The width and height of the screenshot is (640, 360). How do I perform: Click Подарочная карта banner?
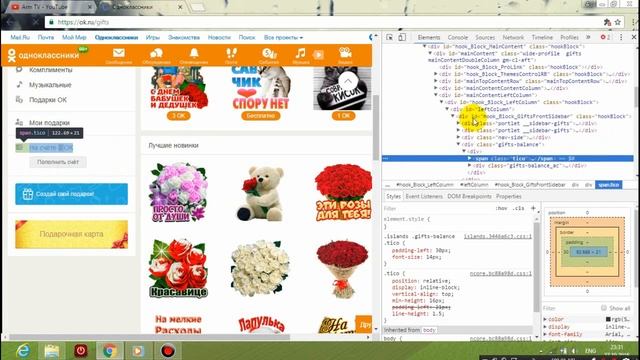click(x=71, y=234)
